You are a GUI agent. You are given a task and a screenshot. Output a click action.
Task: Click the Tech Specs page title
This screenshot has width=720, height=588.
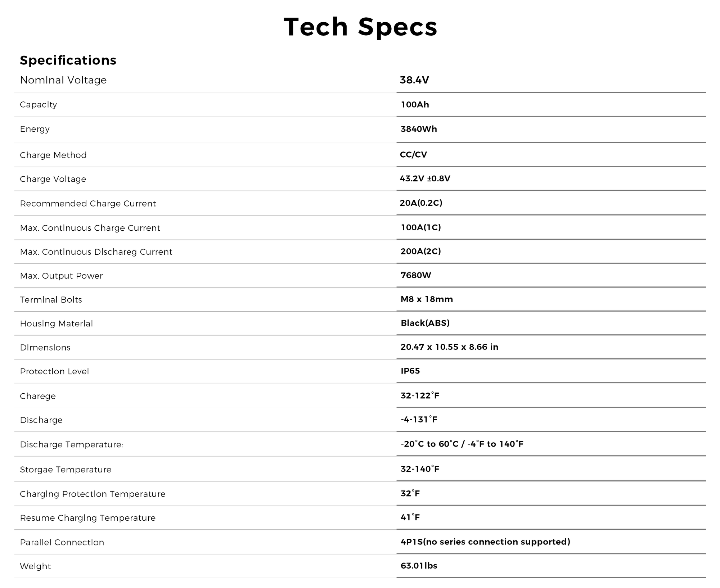click(360, 27)
